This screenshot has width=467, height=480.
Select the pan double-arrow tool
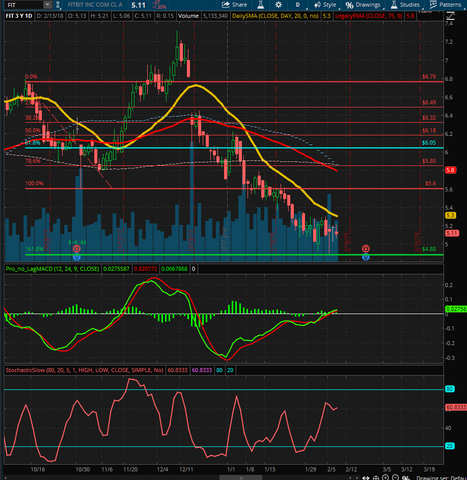366,478
